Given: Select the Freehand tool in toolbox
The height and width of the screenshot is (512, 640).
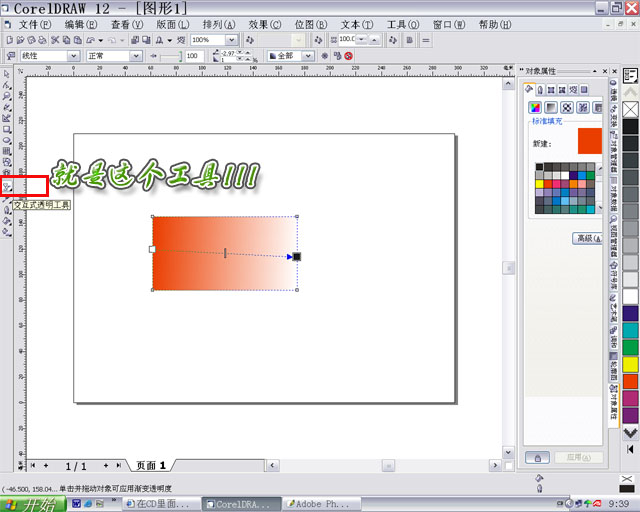Looking at the screenshot, I should [7, 107].
